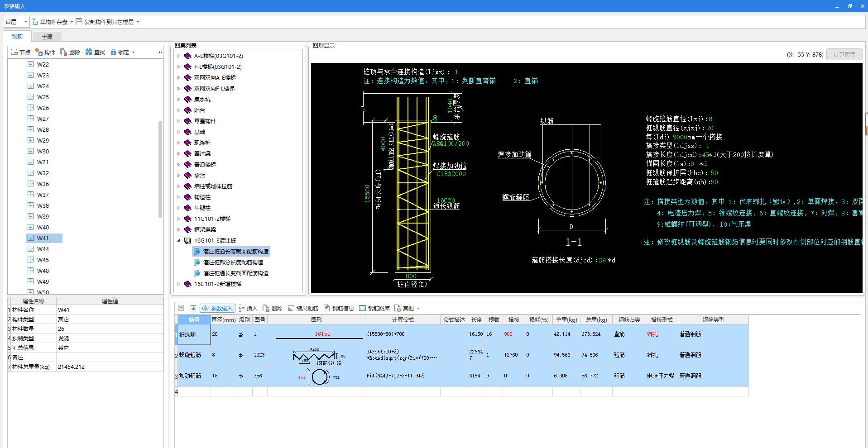Select 11G101-2楼梯 in the atlas list

(x=212, y=219)
